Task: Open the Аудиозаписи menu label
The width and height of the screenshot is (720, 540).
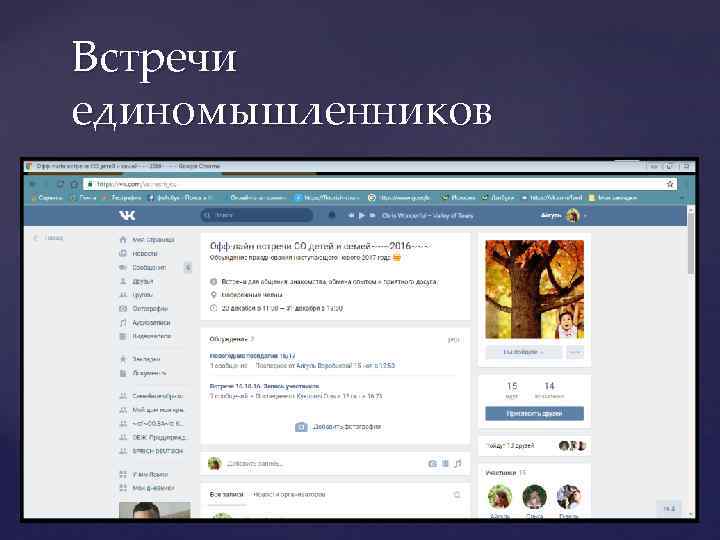Action: 152,322
